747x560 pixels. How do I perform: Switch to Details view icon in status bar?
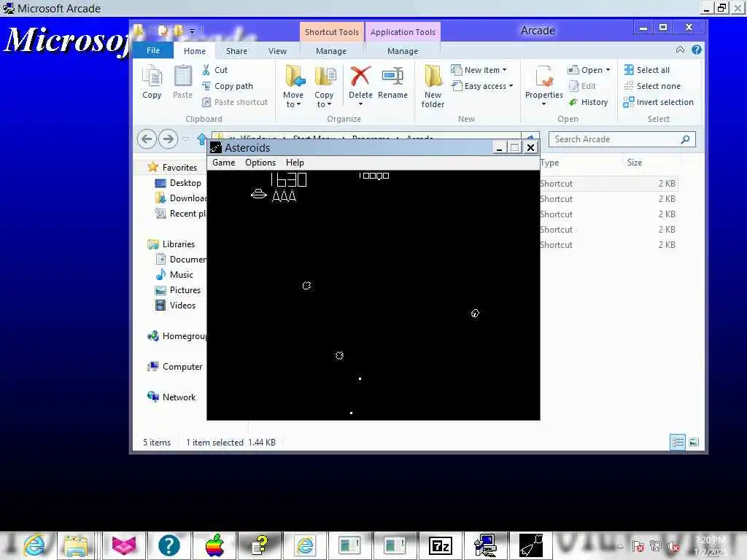pos(677,443)
